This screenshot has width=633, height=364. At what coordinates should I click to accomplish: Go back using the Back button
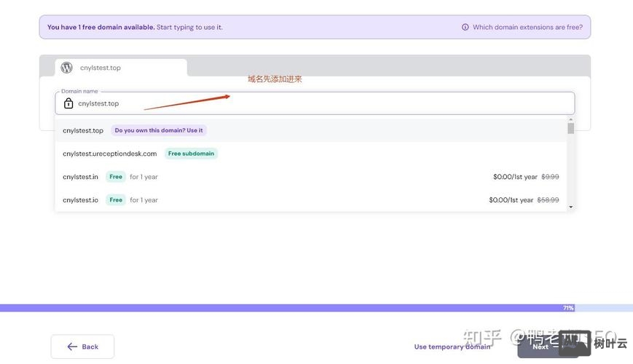[82, 347]
